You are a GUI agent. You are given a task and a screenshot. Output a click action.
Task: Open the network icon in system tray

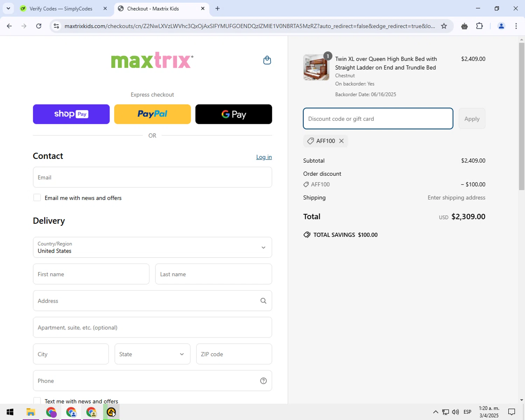pyautogui.click(x=445, y=412)
